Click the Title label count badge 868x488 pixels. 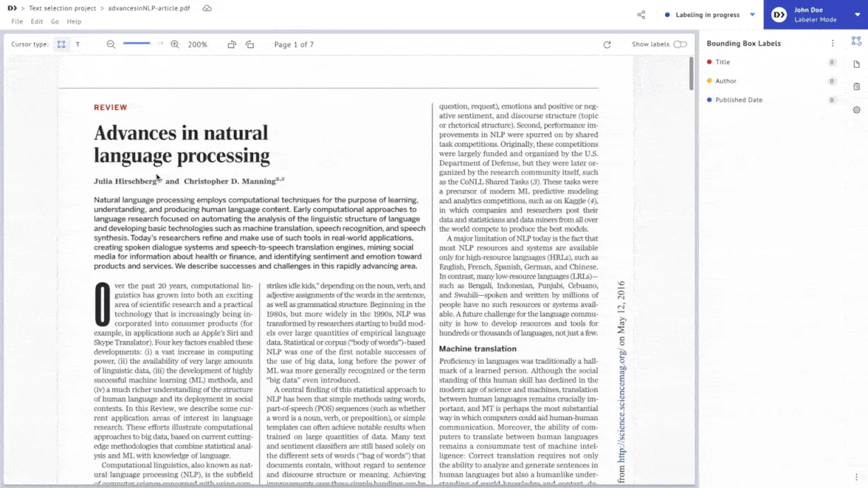click(832, 62)
